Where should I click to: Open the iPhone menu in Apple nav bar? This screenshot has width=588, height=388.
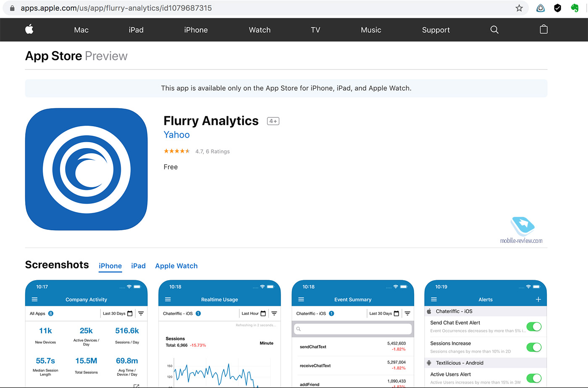tap(196, 30)
